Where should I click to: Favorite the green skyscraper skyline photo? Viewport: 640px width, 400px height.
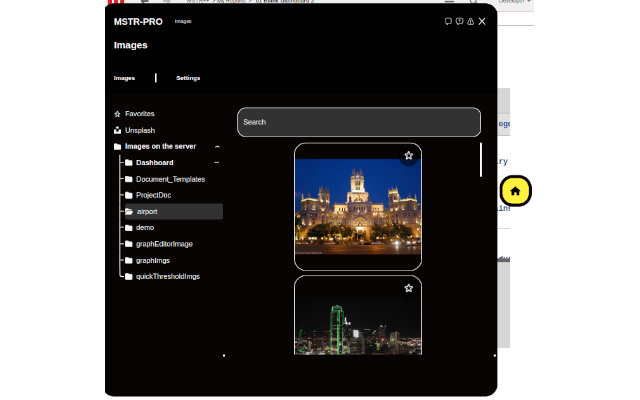409,289
